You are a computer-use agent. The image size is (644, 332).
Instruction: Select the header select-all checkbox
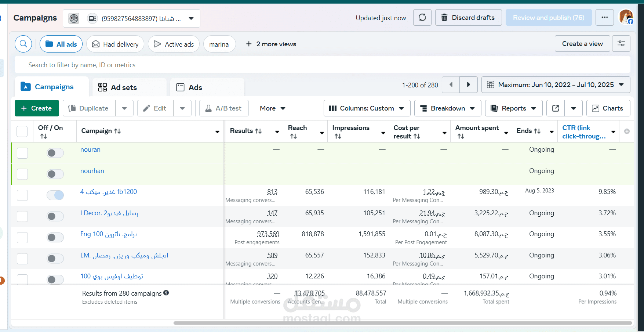click(22, 131)
